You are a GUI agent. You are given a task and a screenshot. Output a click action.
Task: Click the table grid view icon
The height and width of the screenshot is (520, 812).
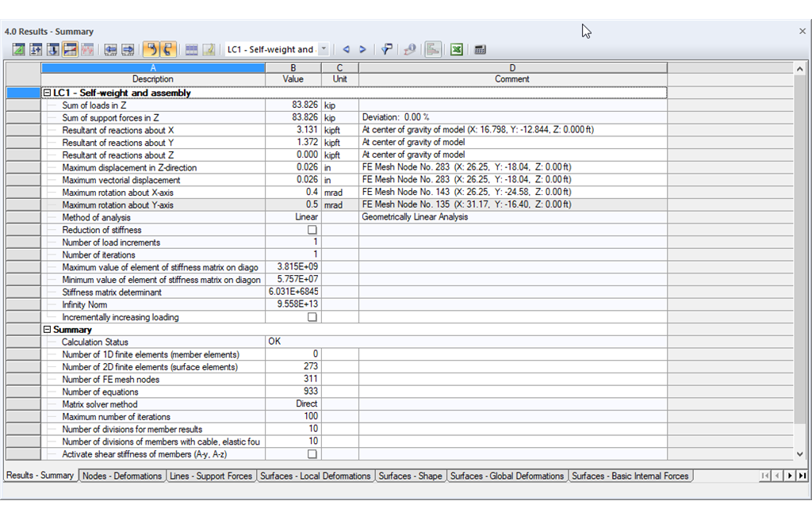(192, 50)
